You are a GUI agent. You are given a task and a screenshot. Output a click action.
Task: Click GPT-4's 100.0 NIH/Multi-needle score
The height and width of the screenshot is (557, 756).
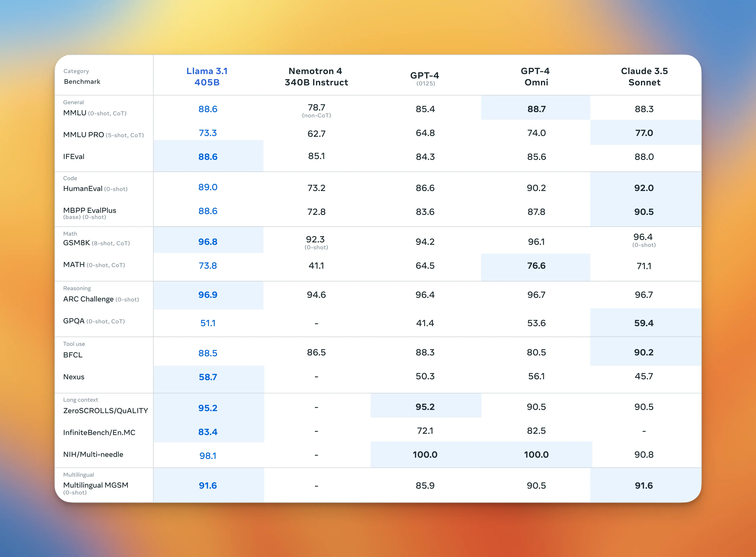click(x=425, y=454)
